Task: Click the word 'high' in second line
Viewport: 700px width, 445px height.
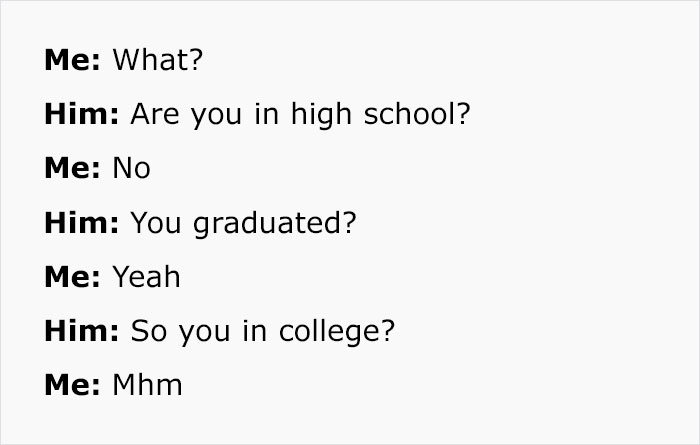Action: coord(321,115)
